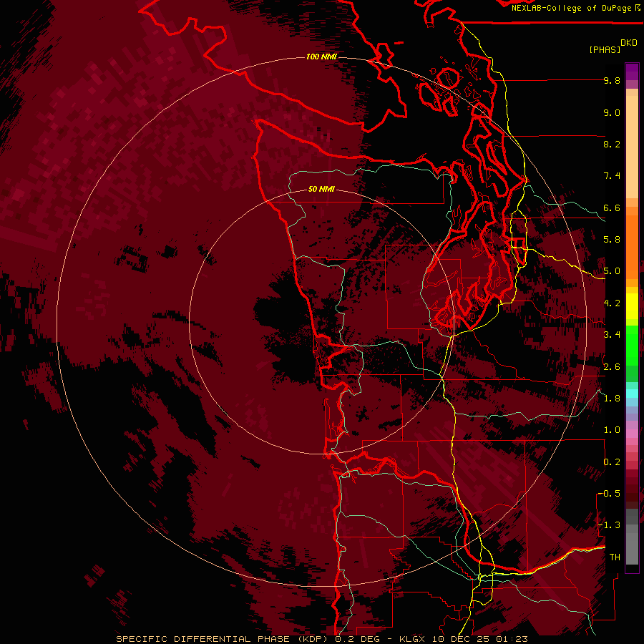Click the purple top segment of color bar

click(632, 72)
